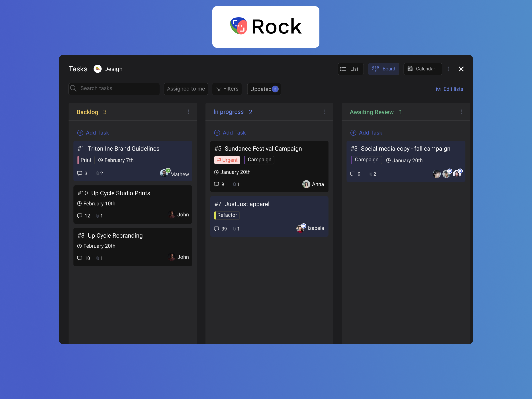The width and height of the screenshot is (532, 399).
Task: Click Mathew's avatar on Triton task
Action: [x=164, y=173]
